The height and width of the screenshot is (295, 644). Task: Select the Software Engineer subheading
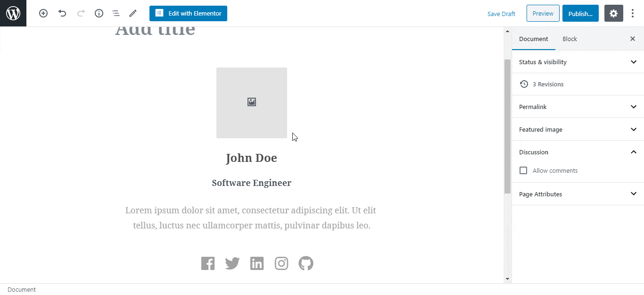pyautogui.click(x=252, y=183)
